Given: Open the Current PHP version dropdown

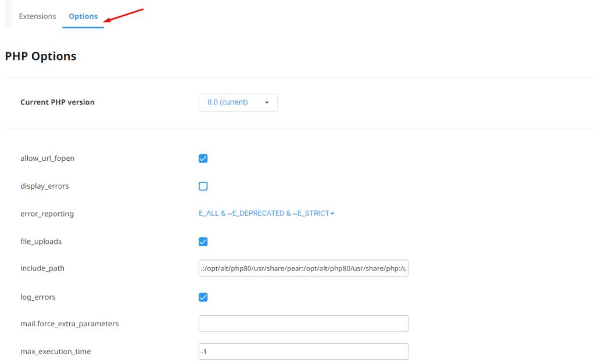Looking at the screenshot, I should pos(238,103).
